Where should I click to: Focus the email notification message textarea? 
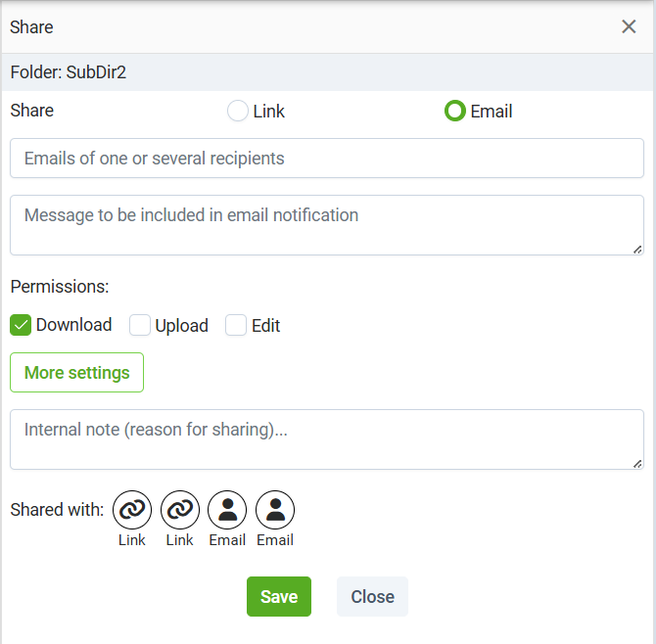coord(327,225)
